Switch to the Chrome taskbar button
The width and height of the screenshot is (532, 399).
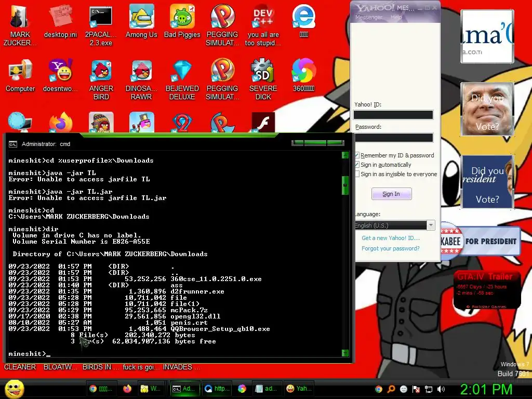click(101, 389)
